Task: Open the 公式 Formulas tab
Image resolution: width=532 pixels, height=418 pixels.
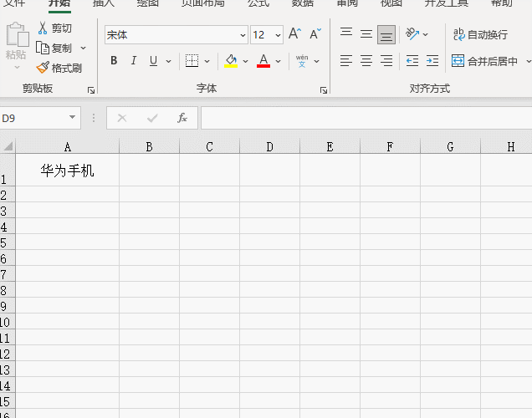Action: (258, 3)
